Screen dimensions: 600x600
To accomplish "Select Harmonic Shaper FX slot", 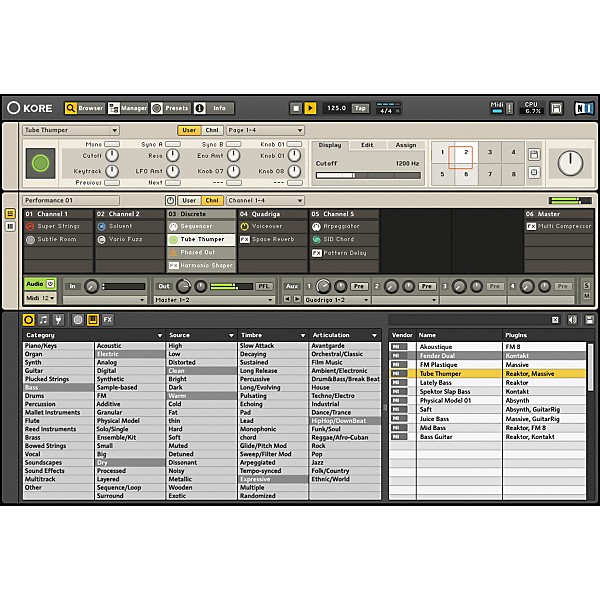I will pyautogui.click(x=201, y=266).
